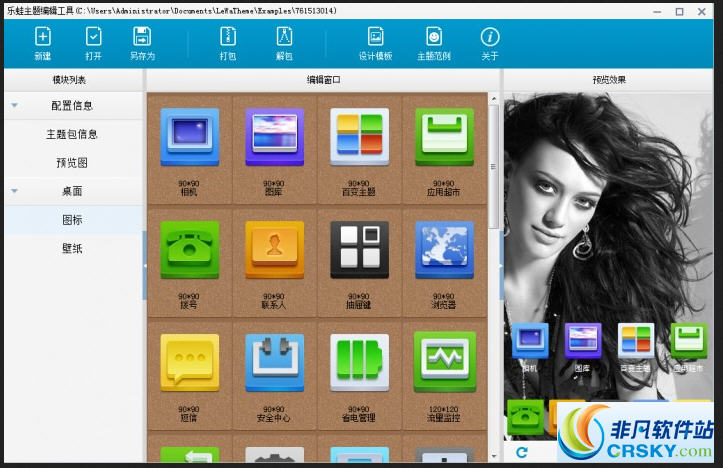This screenshot has height=468, width=723.
Task: Maximize the theme editor window
Action: pyautogui.click(x=679, y=12)
